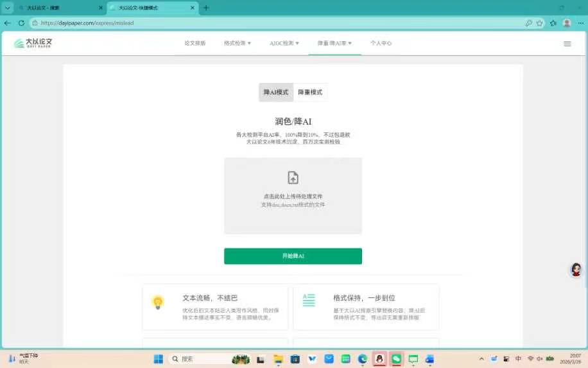Image resolution: width=588 pixels, height=368 pixels.
Task: Open the 论文排版 nav item
Action: (195, 44)
